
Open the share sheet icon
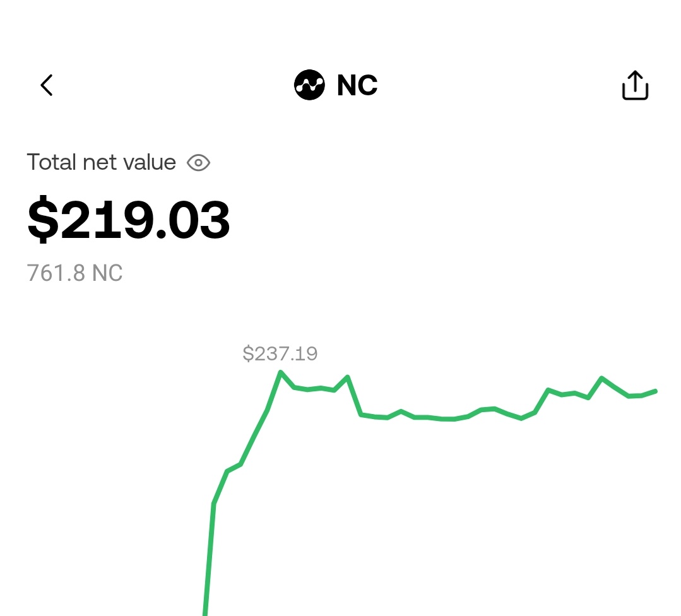635,85
